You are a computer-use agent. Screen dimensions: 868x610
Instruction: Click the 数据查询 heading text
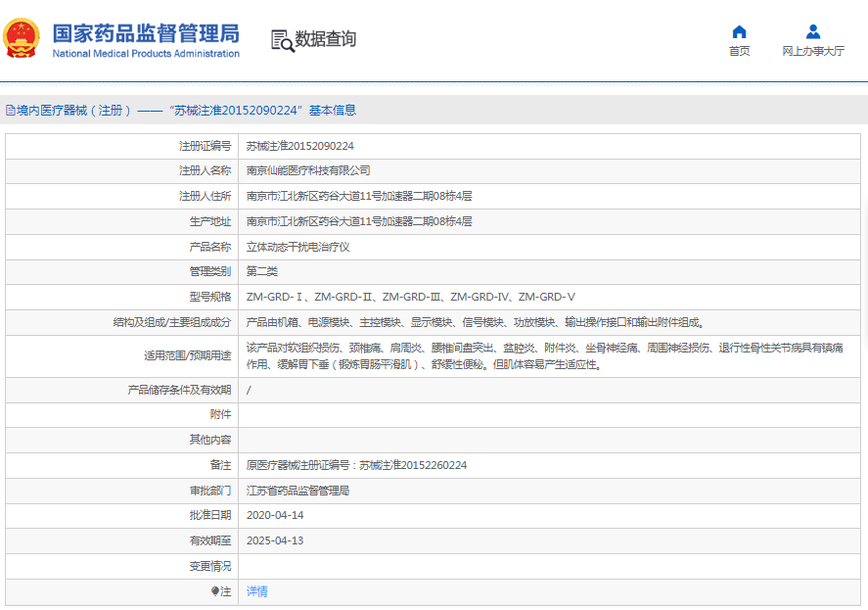point(326,39)
